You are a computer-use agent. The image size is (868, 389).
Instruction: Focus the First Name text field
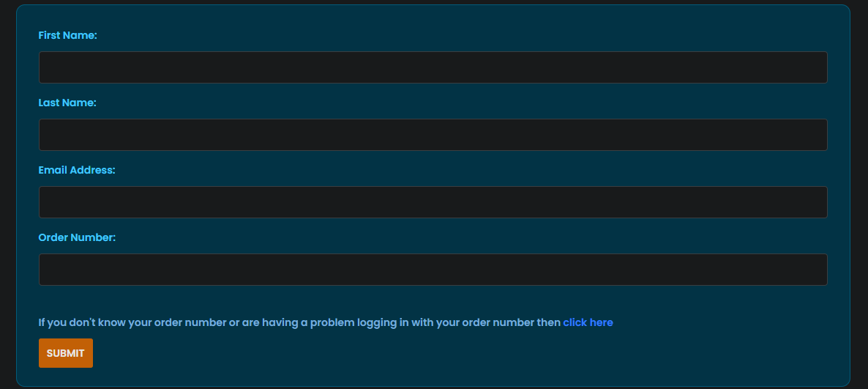click(x=433, y=67)
